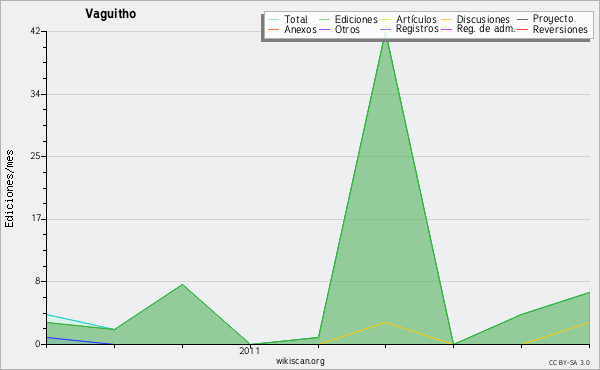Viewport: 600px width, 370px height.
Task: Click the wikiscan.org text below chart
Action: [x=300, y=361]
